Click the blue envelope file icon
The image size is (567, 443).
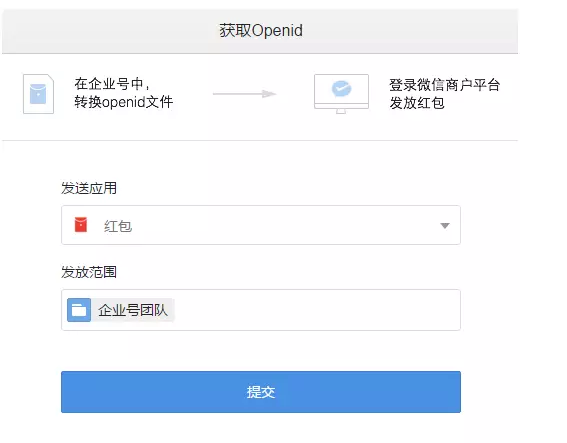click(38, 94)
